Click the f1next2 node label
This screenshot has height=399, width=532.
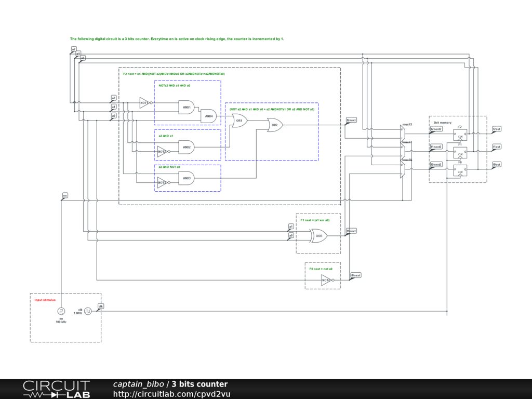click(436, 147)
